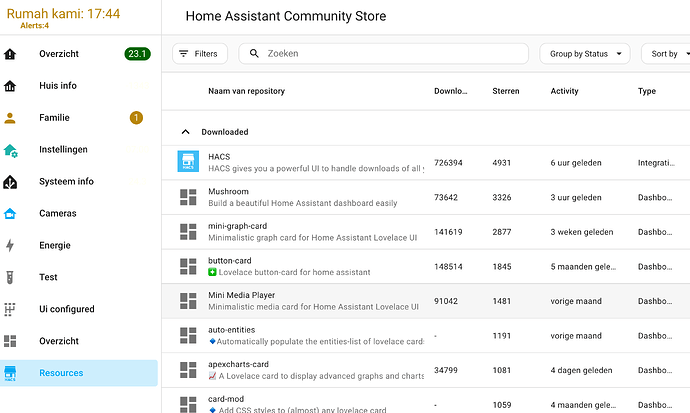Sort by the Type column header

pyautogui.click(x=647, y=91)
